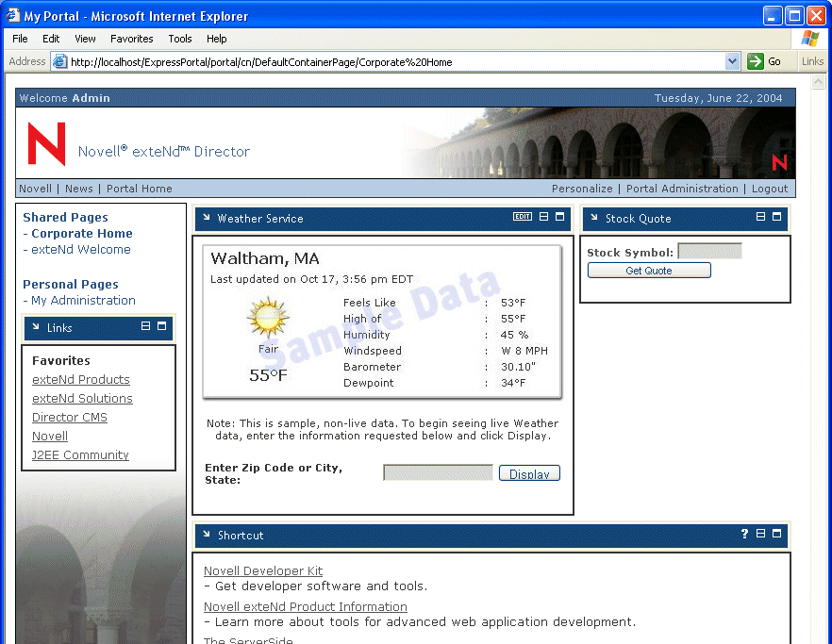
Task: Click the Internet Explorer title bar icon
Action: pos(13,15)
